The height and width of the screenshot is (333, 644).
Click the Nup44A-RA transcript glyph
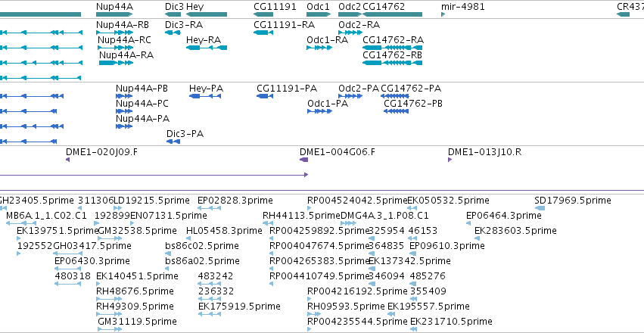117,63
